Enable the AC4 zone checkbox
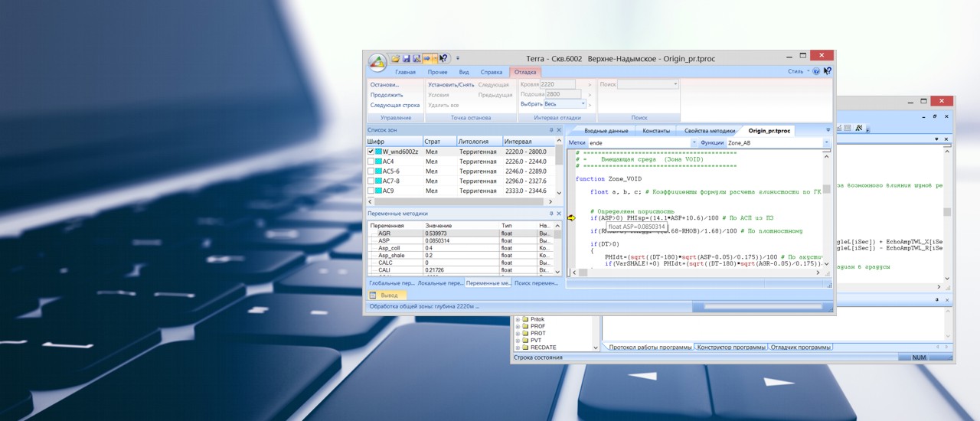 pos(371,162)
